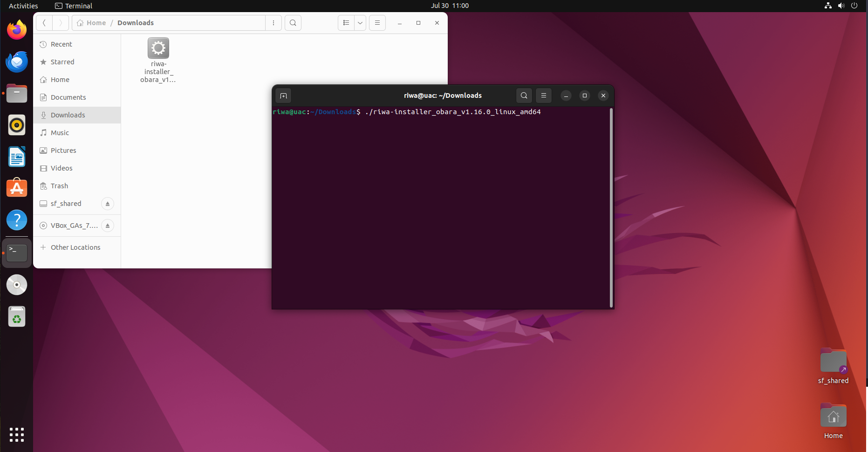This screenshot has width=868, height=452.
Task: Open Music in Files sidebar
Action: tap(77, 133)
